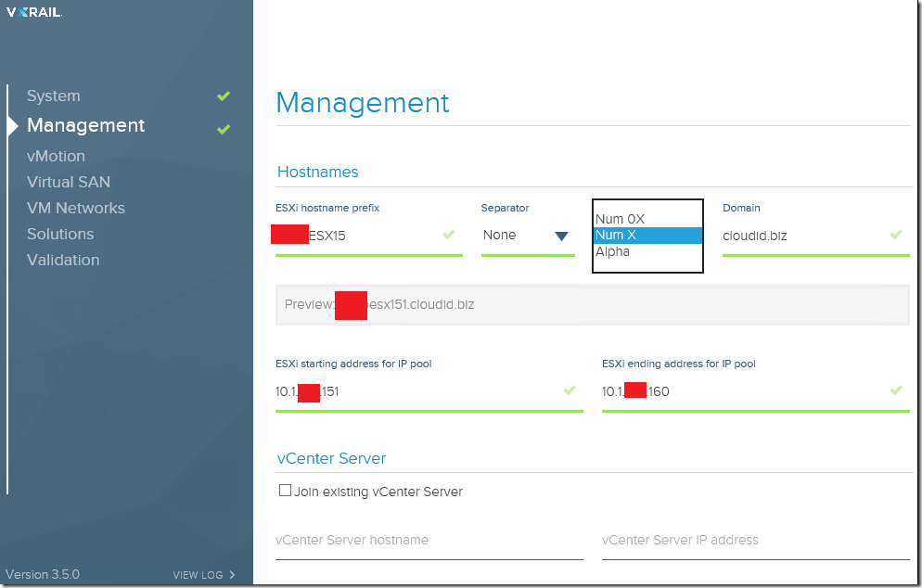Click the Hostnames section heading
The image size is (922, 588).
(317, 172)
